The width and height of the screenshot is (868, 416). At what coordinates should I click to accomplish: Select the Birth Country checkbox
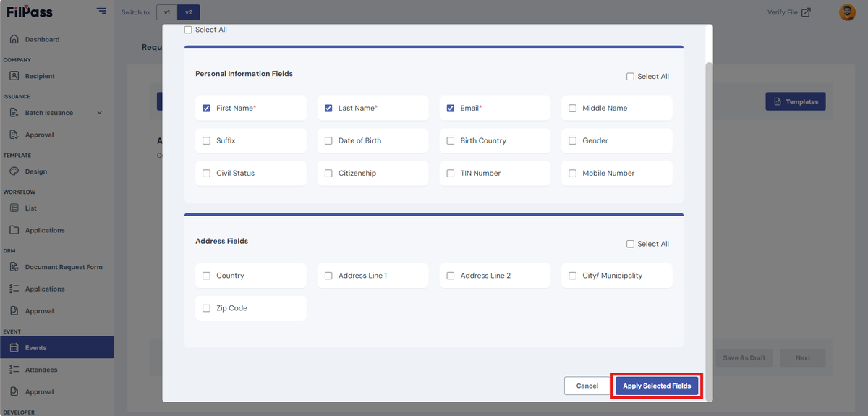[451, 140]
